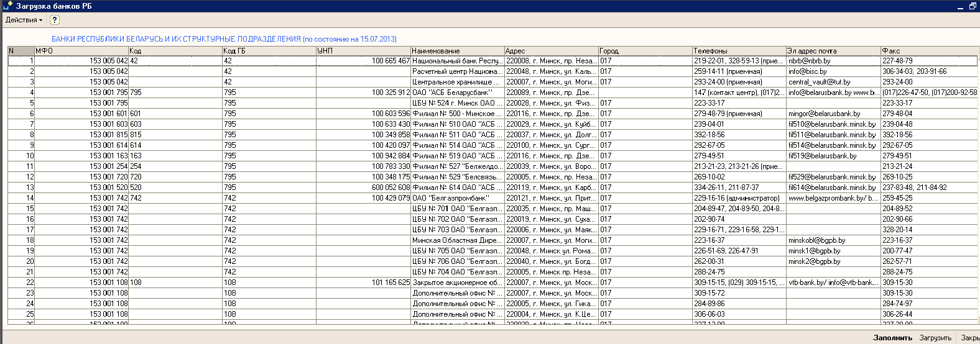Select row number 22 in N column
Screen dimensions: 980x344
coord(21,283)
